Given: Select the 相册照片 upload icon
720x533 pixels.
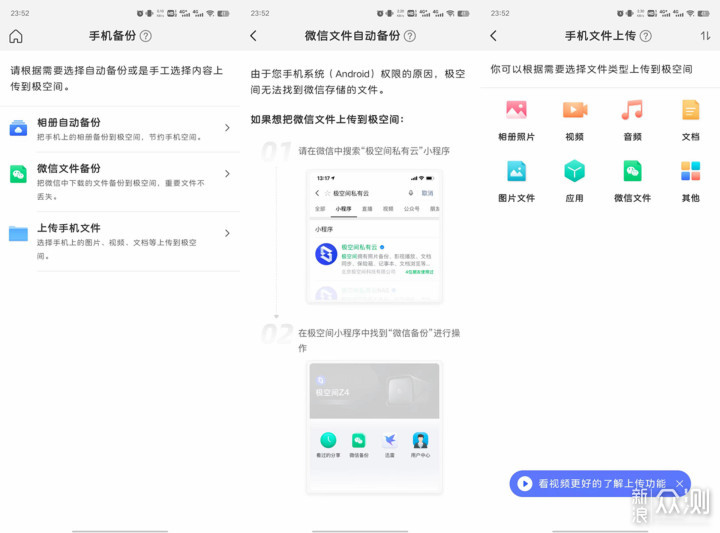Looking at the screenshot, I should pyautogui.click(x=516, y=110).
